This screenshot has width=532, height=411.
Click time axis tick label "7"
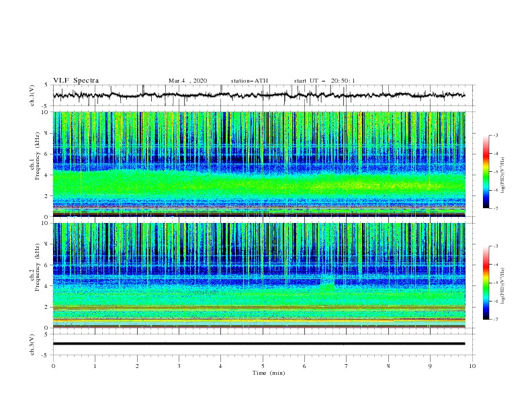[347, 366]
